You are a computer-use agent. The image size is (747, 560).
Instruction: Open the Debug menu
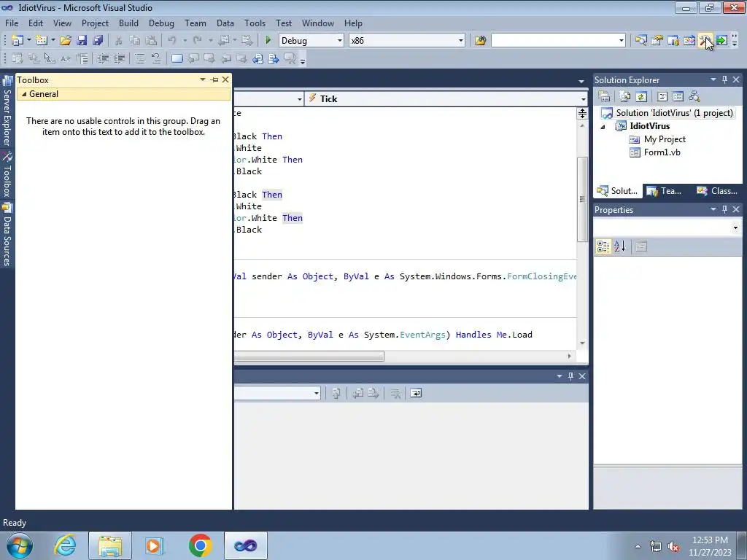161,23
